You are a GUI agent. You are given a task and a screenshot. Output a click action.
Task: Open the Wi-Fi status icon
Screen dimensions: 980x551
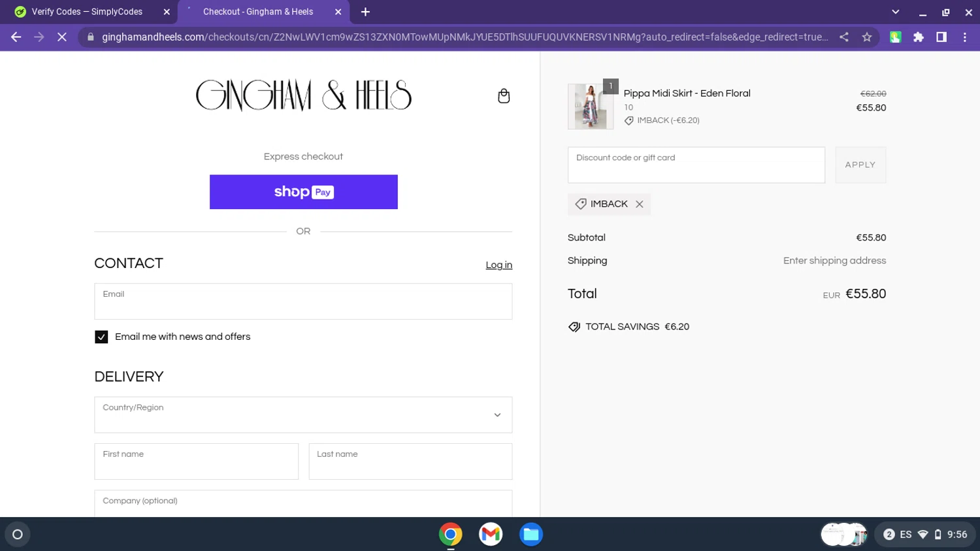click(923, 535)
